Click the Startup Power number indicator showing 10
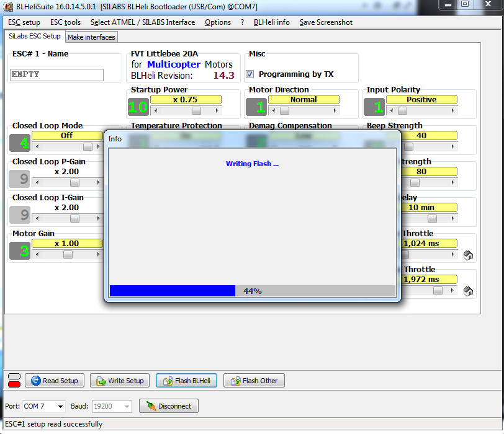Viewport: 504px width, 434px height. point(138,107)
